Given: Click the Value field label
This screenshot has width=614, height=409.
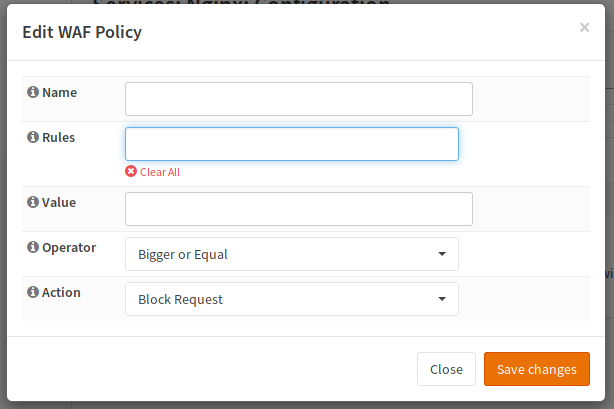Looking at the screenshot, I should pyautogui.click(x=59, y=202).
